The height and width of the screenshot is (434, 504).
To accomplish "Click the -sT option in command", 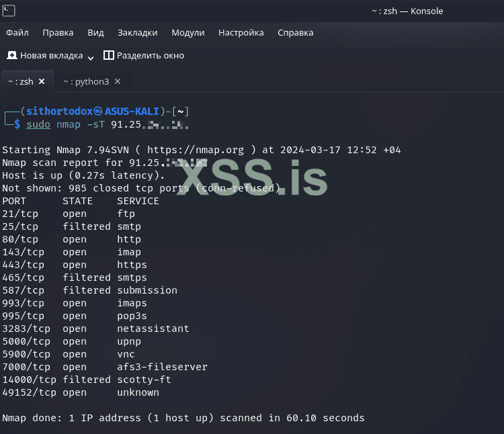I will coord(96,124).
